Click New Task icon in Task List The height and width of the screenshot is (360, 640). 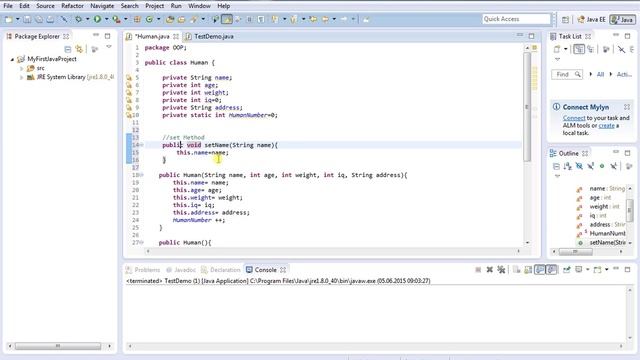[x=557, y=49]
